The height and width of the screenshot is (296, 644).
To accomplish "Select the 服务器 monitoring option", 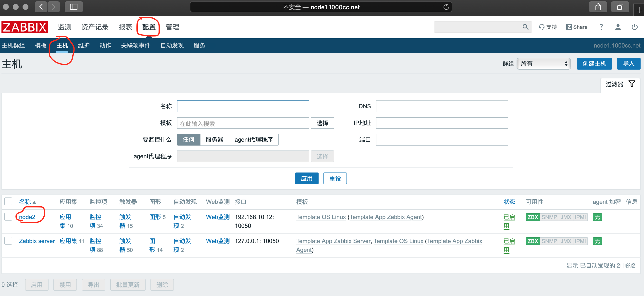I will click(214, 139).
